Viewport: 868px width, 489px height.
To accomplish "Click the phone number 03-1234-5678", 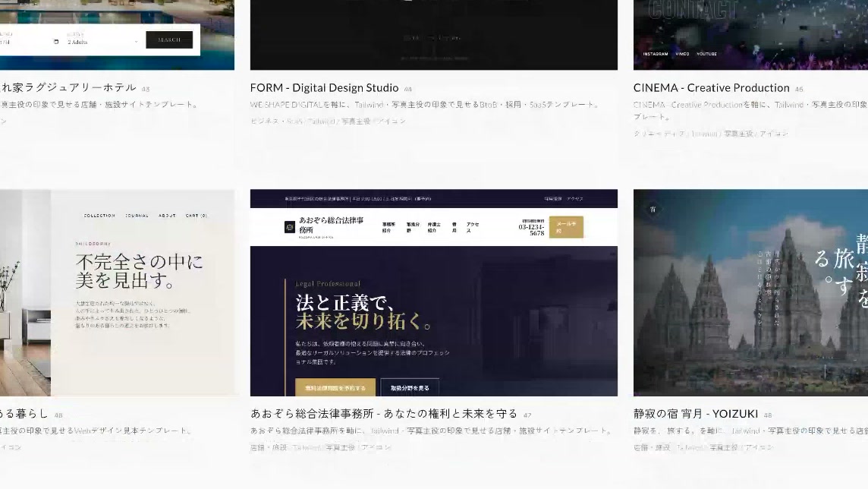I will pos(531,230).
